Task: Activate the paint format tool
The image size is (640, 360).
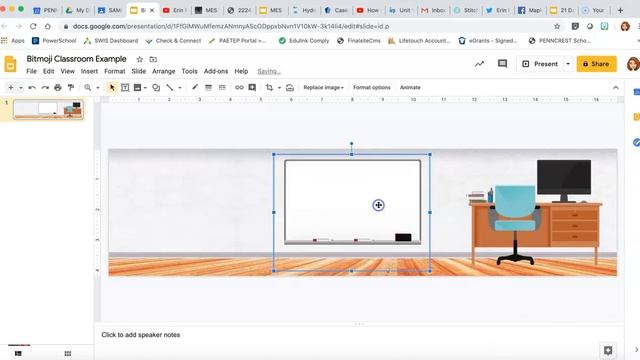Action: [71, 87]
